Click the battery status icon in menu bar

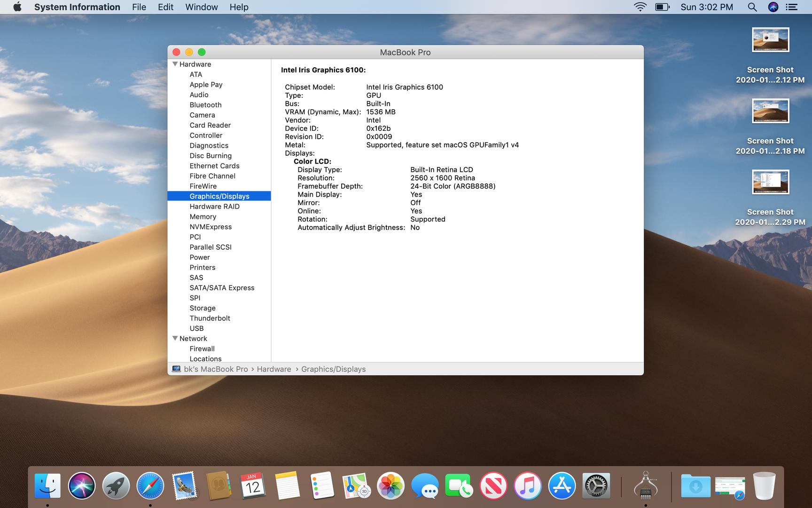tap(662, 7)
